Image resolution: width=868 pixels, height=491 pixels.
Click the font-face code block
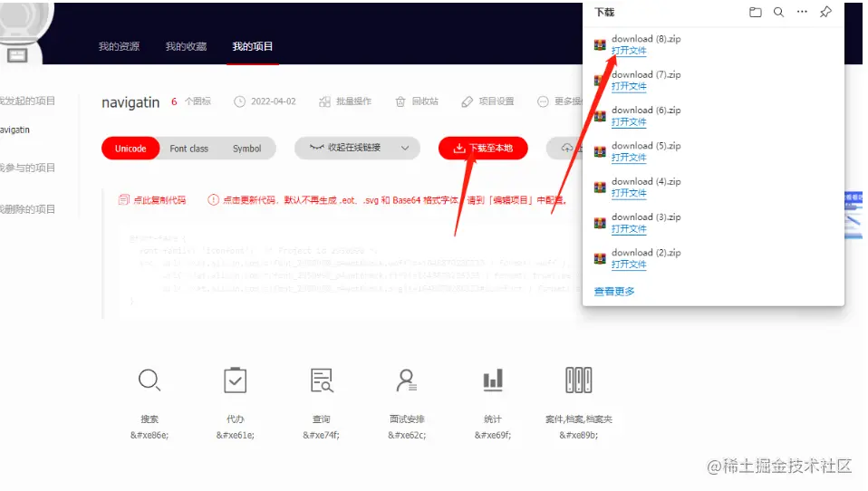(349, 270)
